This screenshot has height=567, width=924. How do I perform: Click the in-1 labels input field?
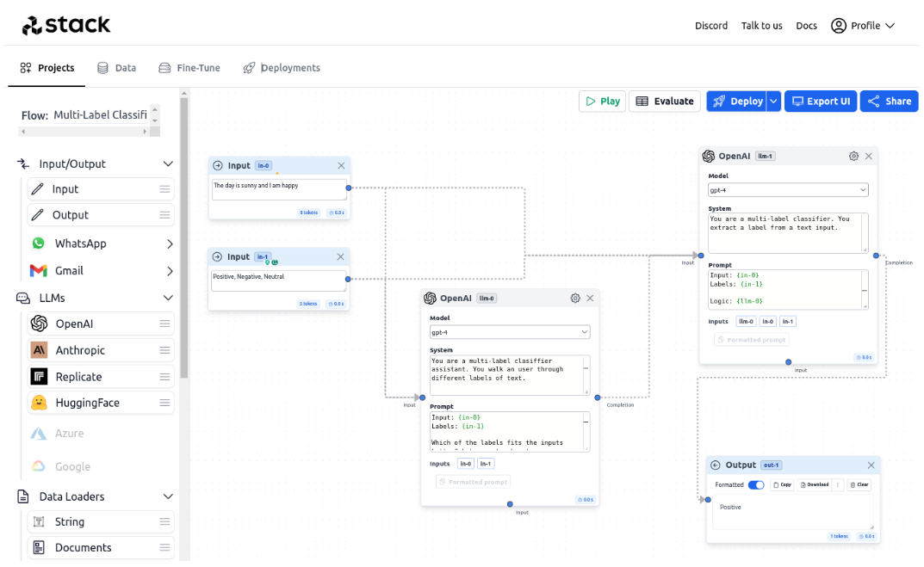[x=278, y=280]
